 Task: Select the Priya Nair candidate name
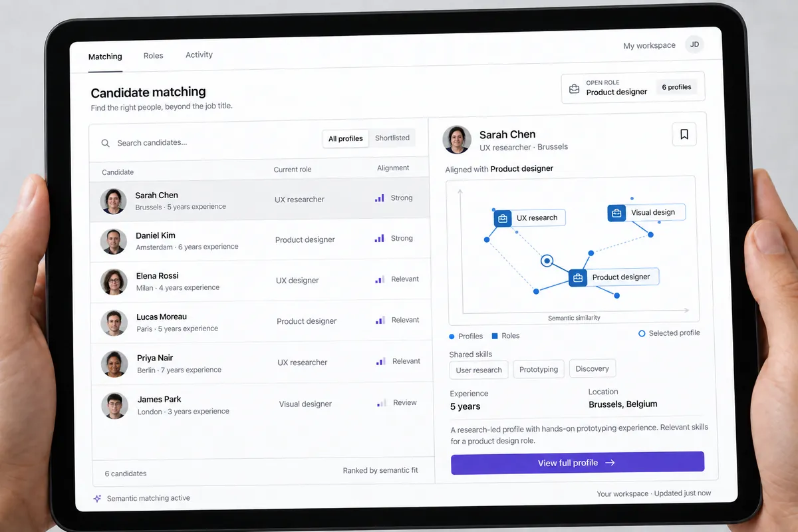pos(156,358)
